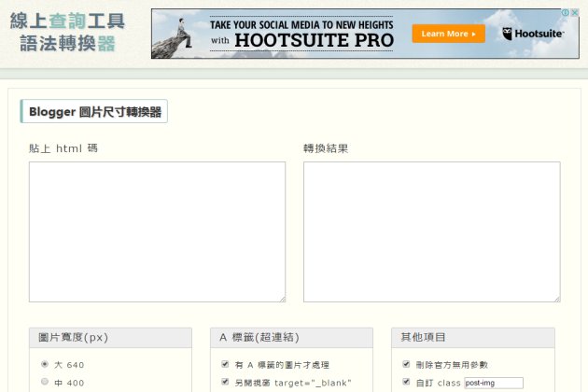Grab the result textarea resize handle
Viewport: 588px width, 392px height.
(x=557, y=299)
